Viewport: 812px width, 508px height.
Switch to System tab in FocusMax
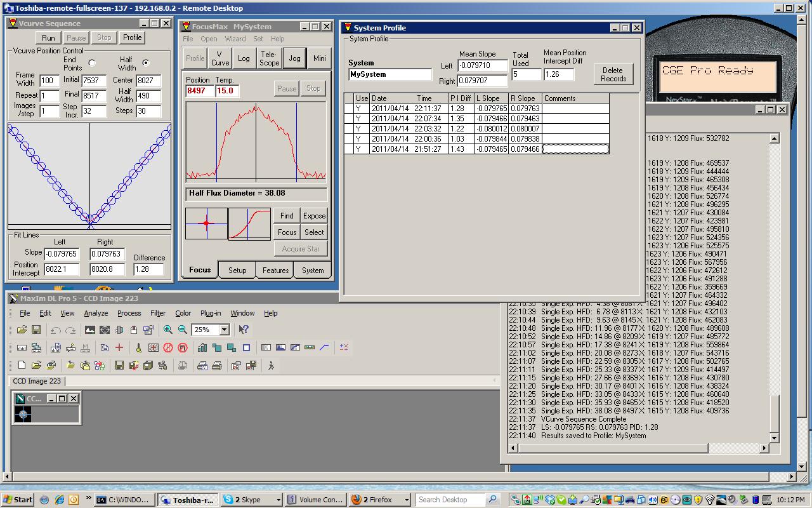[x=313, y=271]
